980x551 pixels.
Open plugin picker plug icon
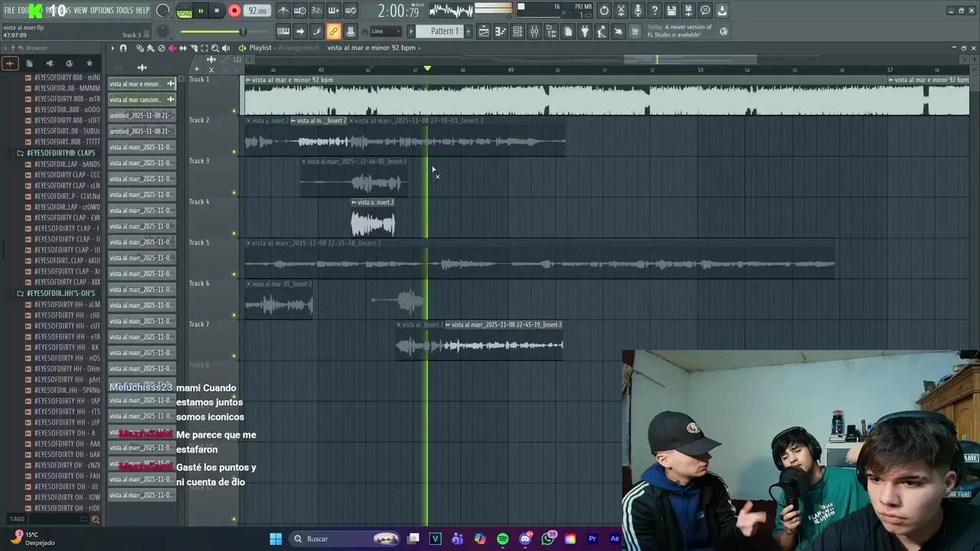tap(585, 31)
